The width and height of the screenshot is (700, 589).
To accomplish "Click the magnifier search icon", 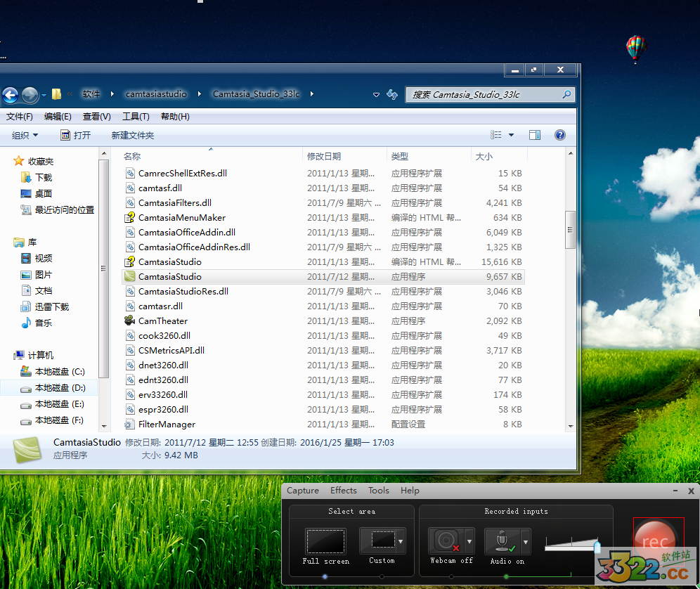I will click(x=566, y=94).
